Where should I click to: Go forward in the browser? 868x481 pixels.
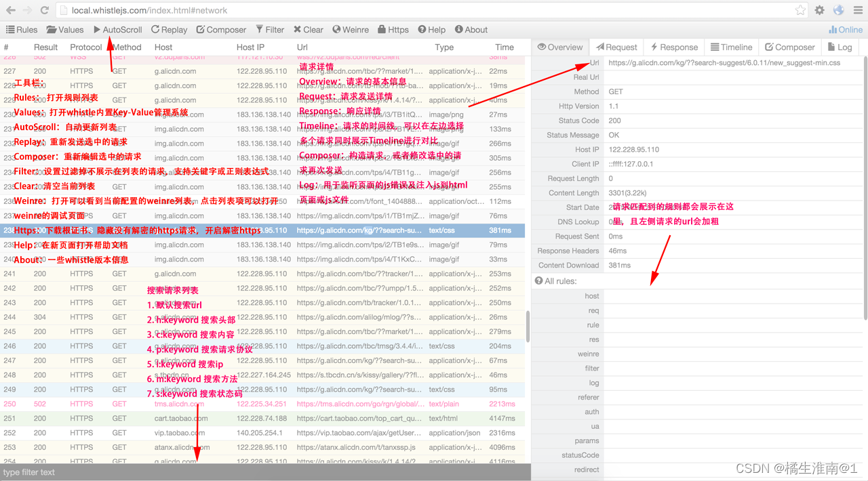(x=28, y=10)
